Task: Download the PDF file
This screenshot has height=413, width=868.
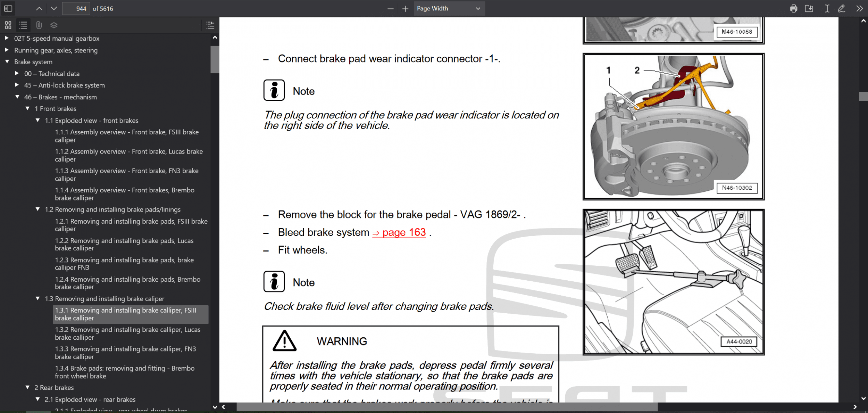Action: click(809, 8)
